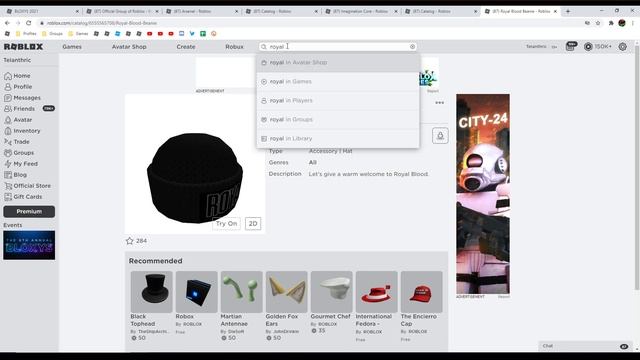Open the Bloxys event banner
This screenshot has width=640, height=360.
click(29, 245)
